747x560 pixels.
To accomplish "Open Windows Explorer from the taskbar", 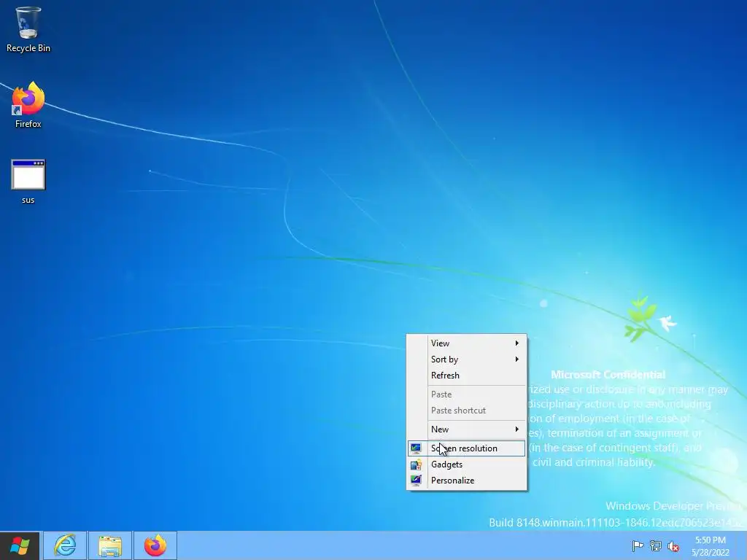I will [110, 545].
